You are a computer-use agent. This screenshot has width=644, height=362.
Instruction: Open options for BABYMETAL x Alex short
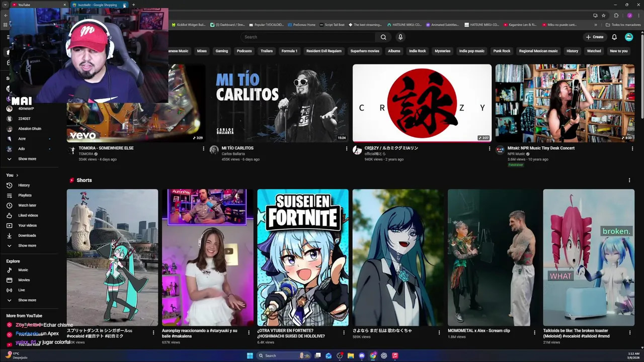pyautogui.click(x=534, y=332)
